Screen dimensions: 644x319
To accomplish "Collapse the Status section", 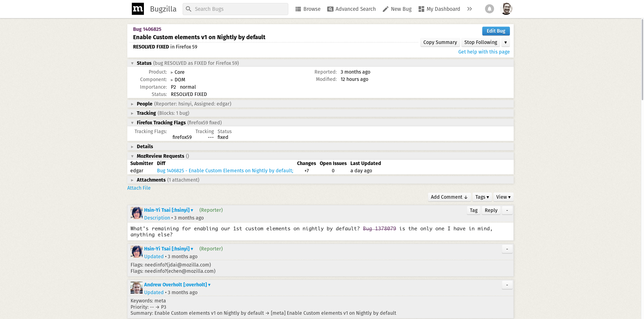I will pyautogui.click(x=132, y=63).
